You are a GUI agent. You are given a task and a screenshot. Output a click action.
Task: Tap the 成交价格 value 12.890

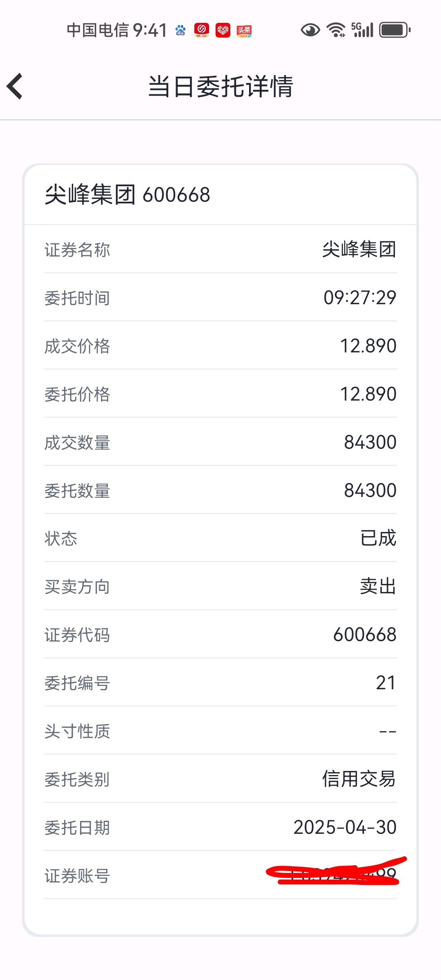click(368, 346)
